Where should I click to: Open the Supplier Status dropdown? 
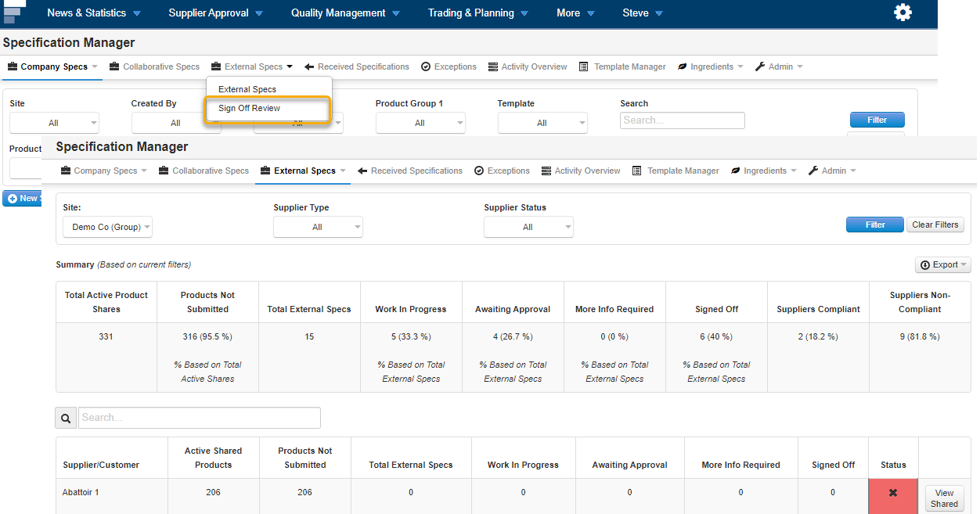(x=528, y=227)
